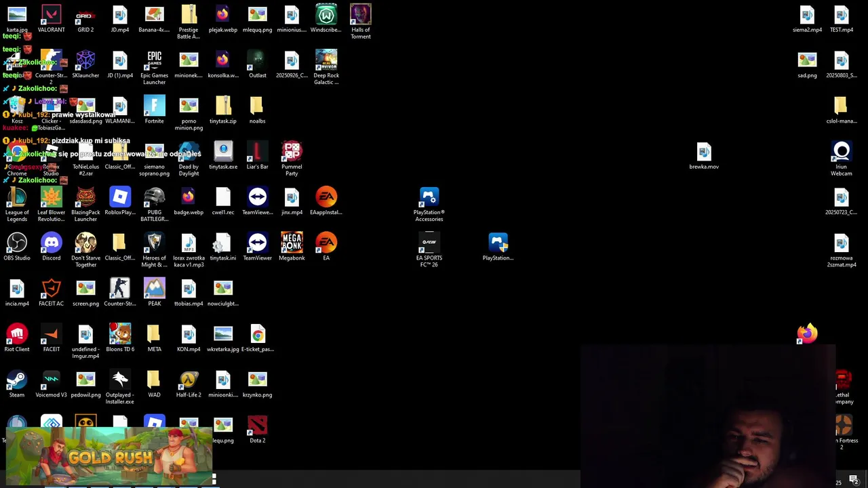The height and width of the screenshot is (488, 868).
Task: Open the brewka.mov video file
Action: pos(704,155)
